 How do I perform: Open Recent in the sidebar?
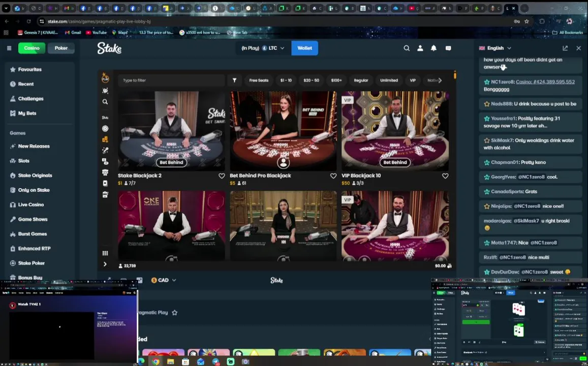(40, 84)
